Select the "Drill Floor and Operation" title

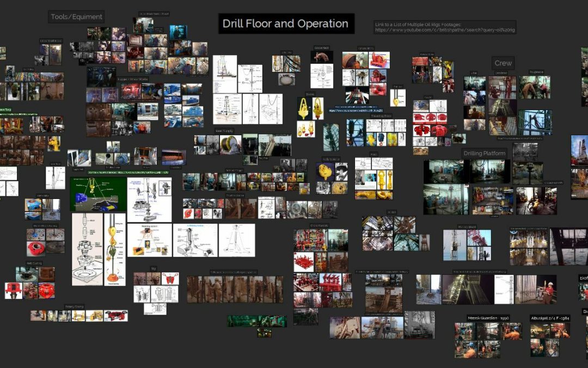(x=286, y=24)
